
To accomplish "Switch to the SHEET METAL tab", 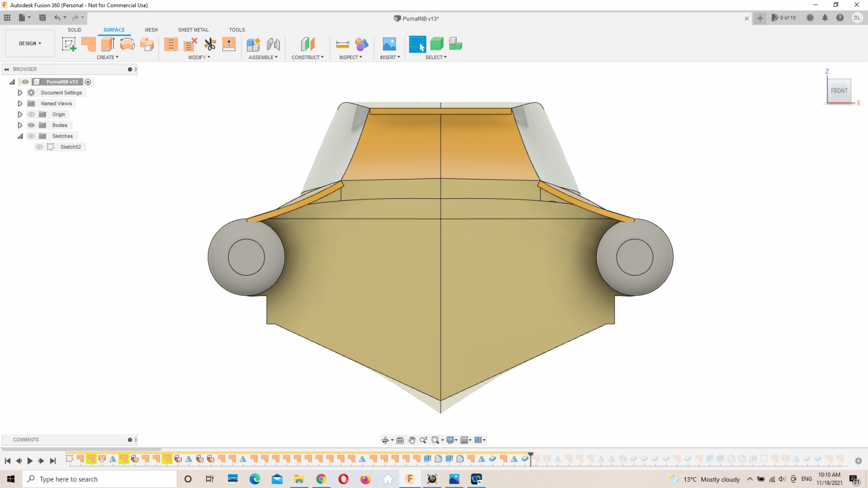I will click(193, 30).
